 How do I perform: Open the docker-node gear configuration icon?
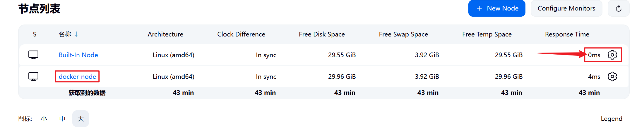612,76
